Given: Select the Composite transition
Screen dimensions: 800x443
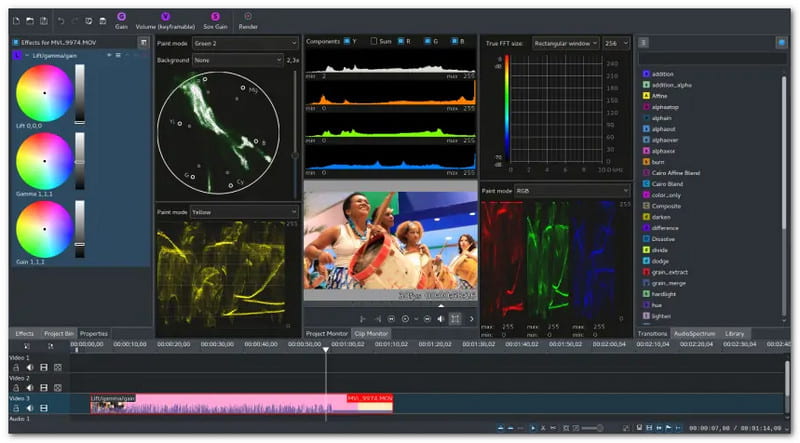Looking at the screenshot, I should (x=666, y=206).
